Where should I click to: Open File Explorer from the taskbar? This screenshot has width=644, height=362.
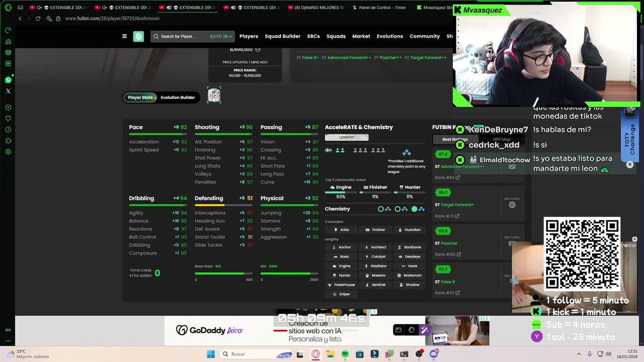pyautogui.click(x=330, y=354)
